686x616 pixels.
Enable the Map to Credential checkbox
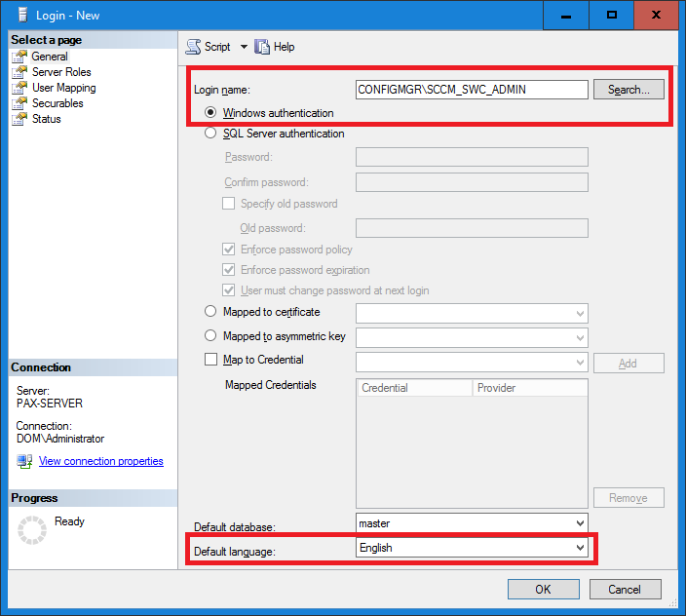click(x=210, y=360)
